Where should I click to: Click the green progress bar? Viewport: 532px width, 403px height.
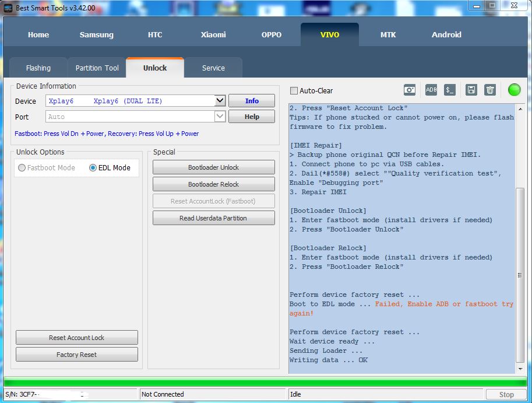coord(265,382)
